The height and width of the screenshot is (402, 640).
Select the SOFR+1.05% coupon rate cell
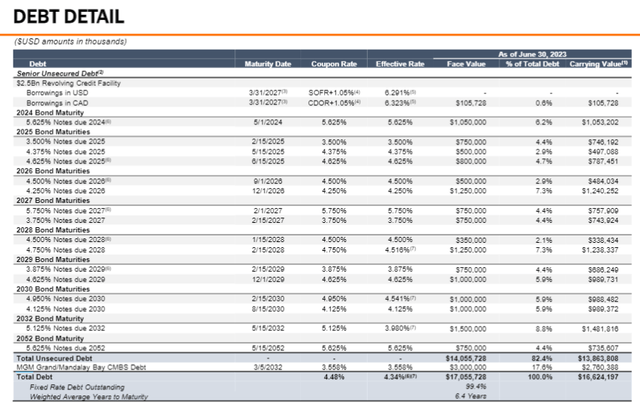tap(334, 93)
